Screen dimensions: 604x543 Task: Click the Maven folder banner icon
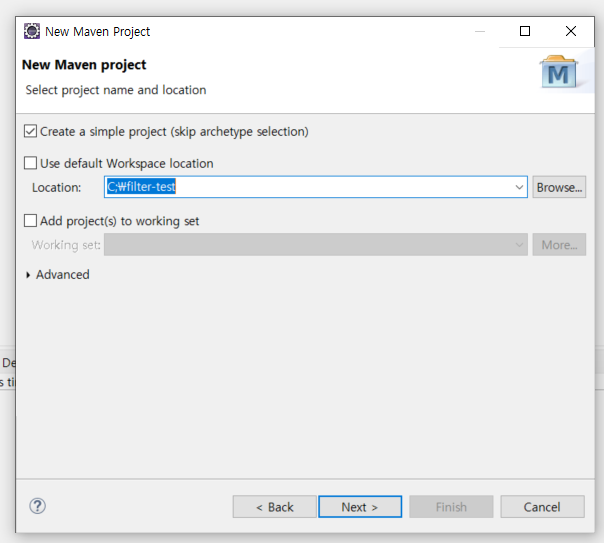click(559, 72)
